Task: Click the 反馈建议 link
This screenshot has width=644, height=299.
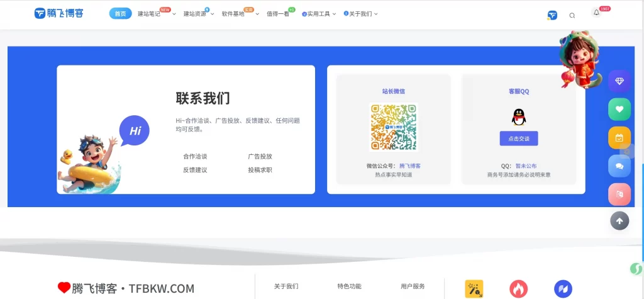Action: coord(195,170)
